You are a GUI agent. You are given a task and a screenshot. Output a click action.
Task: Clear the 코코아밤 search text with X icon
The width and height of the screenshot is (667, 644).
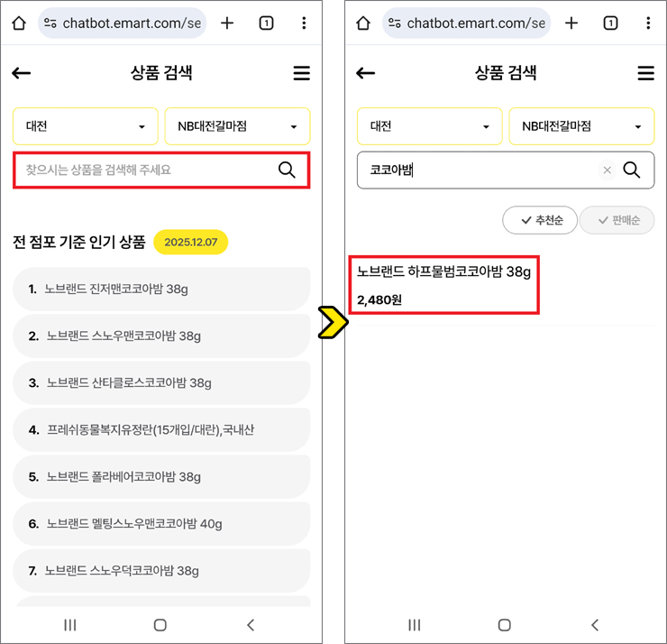point(607,170)
